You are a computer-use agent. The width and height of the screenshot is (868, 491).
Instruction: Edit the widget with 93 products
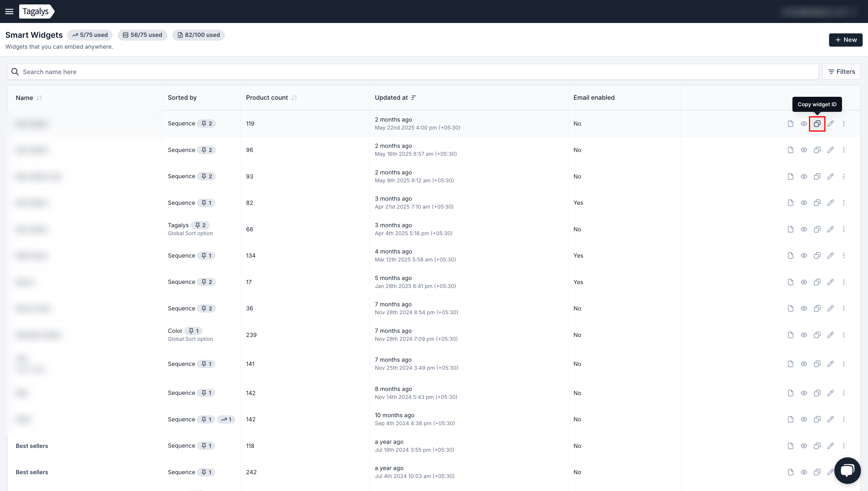coord(831,176)
